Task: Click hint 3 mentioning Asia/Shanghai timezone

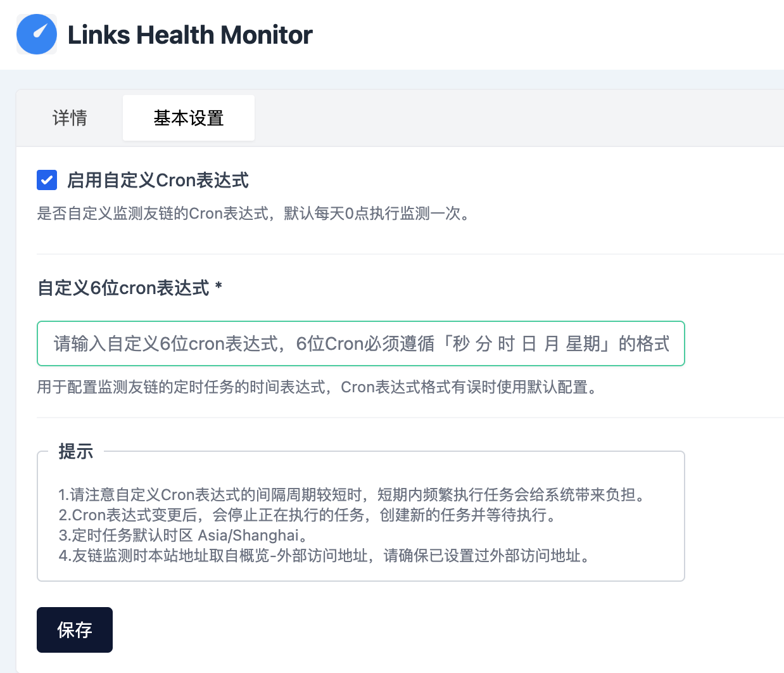Action: point(184,535)
